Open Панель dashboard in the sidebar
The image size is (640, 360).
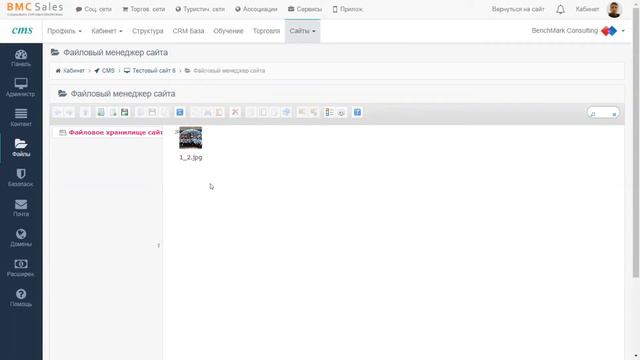click(x=21, y=58)
